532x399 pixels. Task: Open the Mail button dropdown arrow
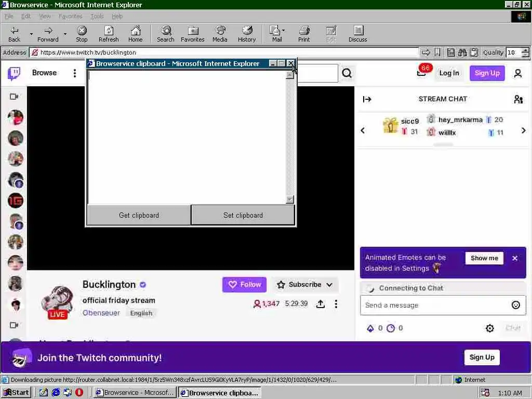pos(284,31)
